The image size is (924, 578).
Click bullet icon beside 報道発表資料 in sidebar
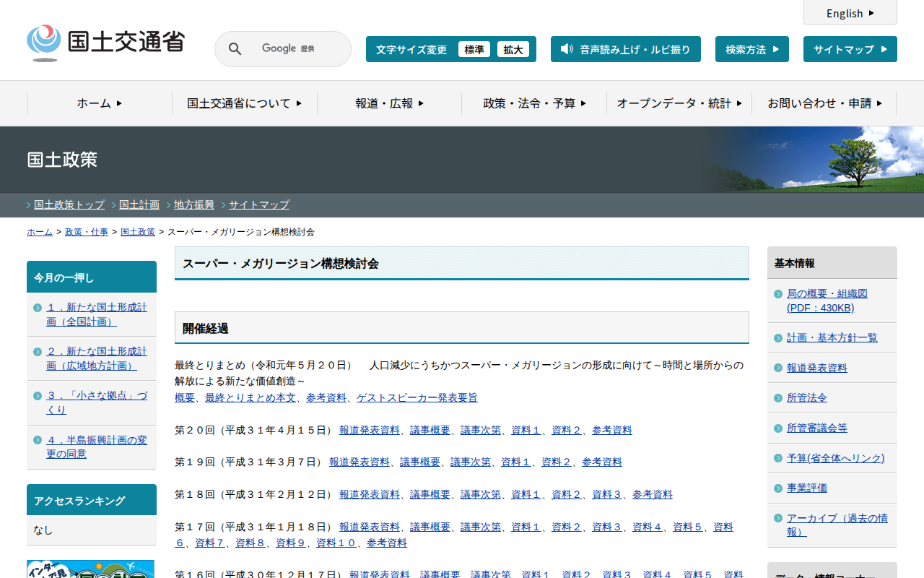(777, 368)
